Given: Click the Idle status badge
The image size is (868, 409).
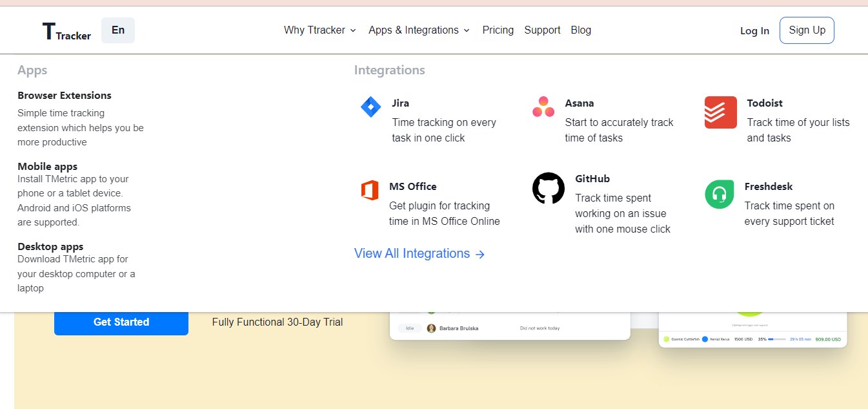Looking at the screenshot, I should (409, 328).
